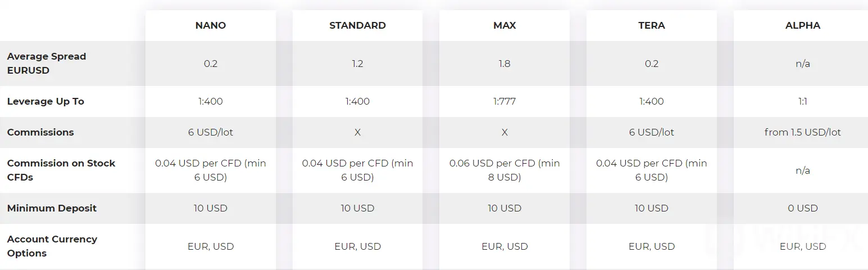Click the MAX leverage value 1:777
Image resolution: width=868 pixels, height=270 pixels.
(x=505, y=102)
